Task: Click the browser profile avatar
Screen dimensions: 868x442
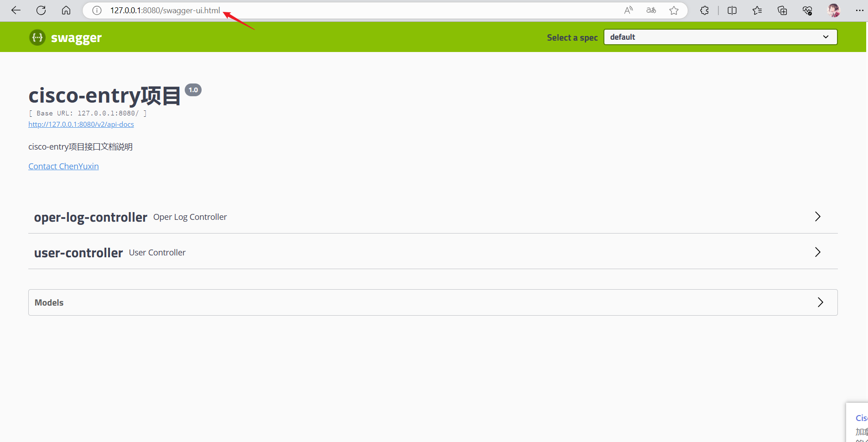Action: (834, 10)
